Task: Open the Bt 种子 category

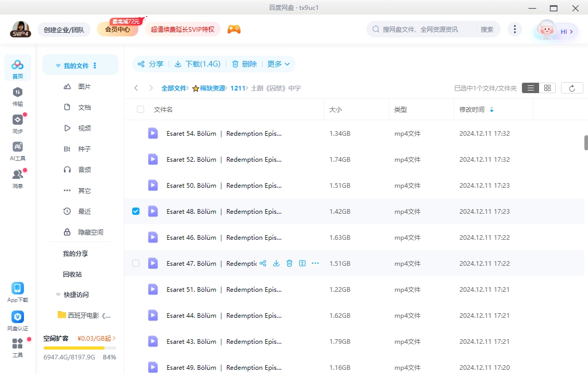Action: pyautogui.click(x=83, y=148)
